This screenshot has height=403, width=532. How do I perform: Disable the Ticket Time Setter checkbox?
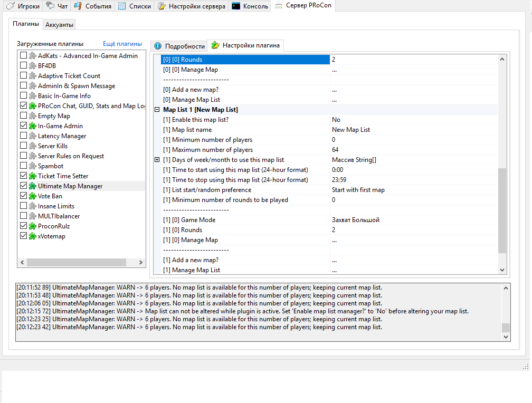click(23, 176)
